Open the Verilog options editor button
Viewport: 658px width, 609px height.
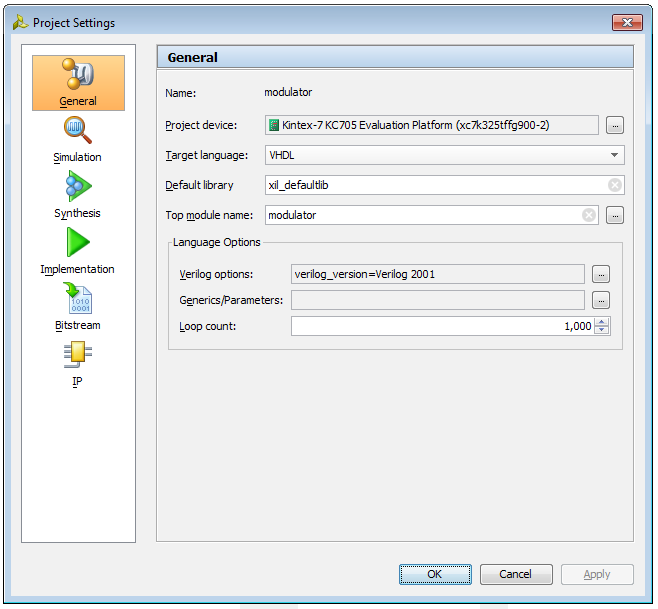click(x=601, y=274)
